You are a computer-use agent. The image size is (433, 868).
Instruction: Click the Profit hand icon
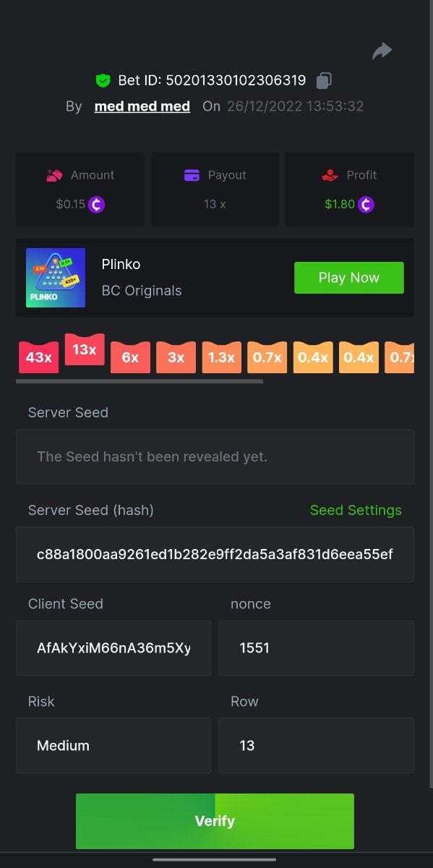pos(330,175)
